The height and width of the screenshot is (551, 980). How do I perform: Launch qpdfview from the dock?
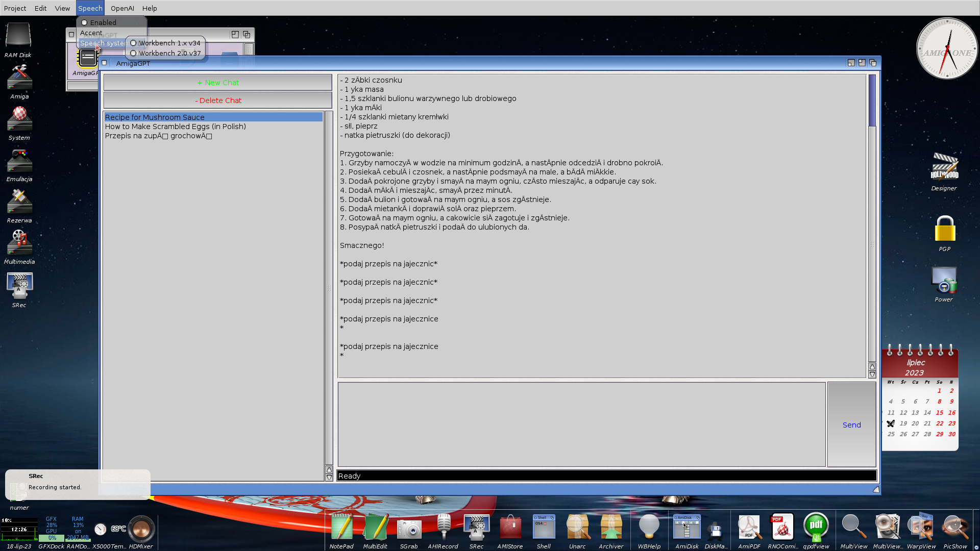[x=816, y=527]
